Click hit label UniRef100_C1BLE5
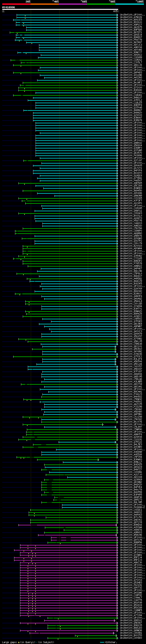This screenshot has height=644, width=146. coord(131,103)
